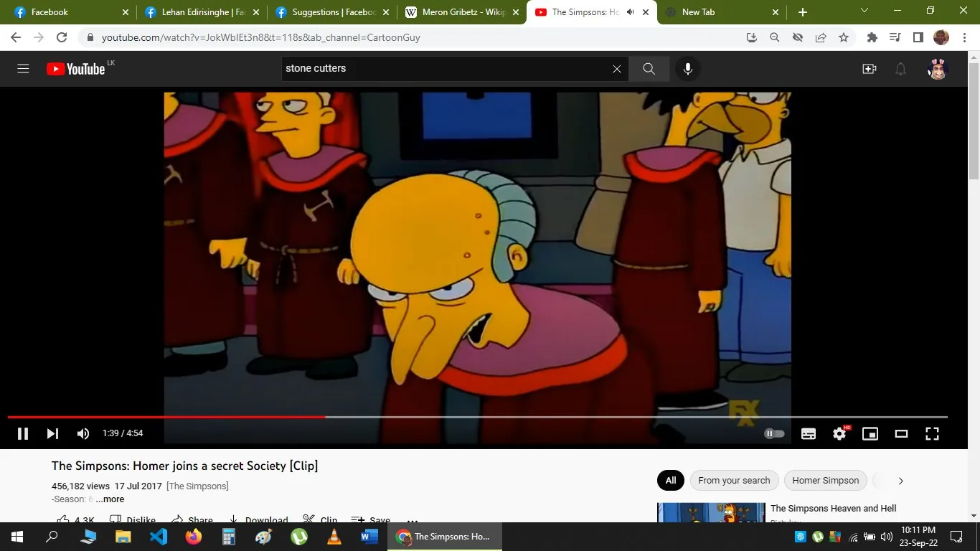The width and height of the screenshot is (980, 551).
Task: Open the notifications bell
Action: pyautogui.click(x=900, y=69)
